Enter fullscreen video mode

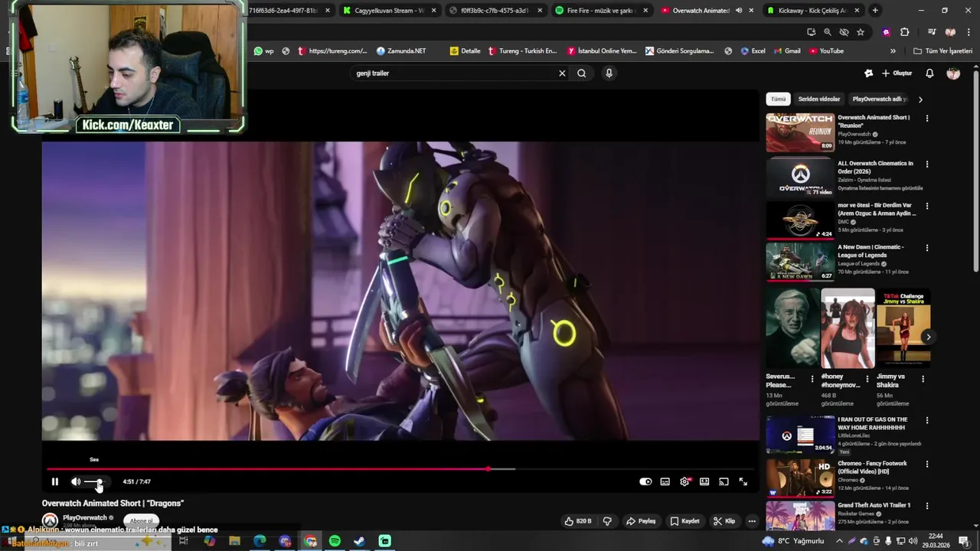click(x=743, y=481)
